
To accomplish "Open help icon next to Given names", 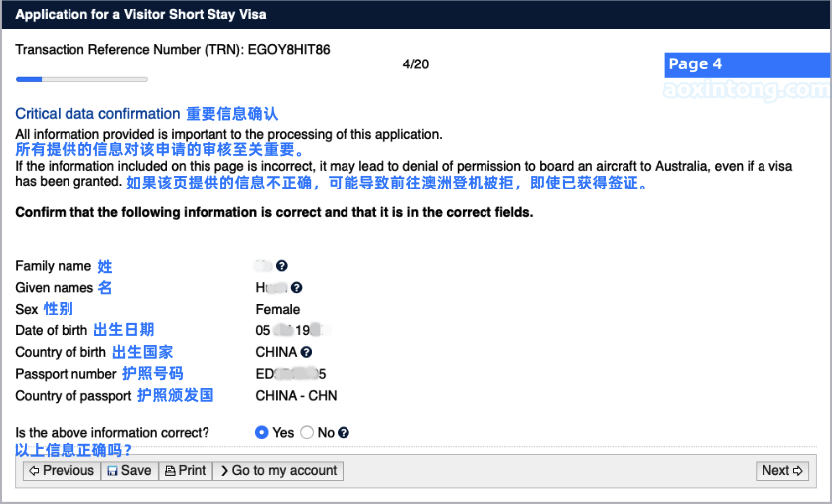I will [x=296, y=288].
